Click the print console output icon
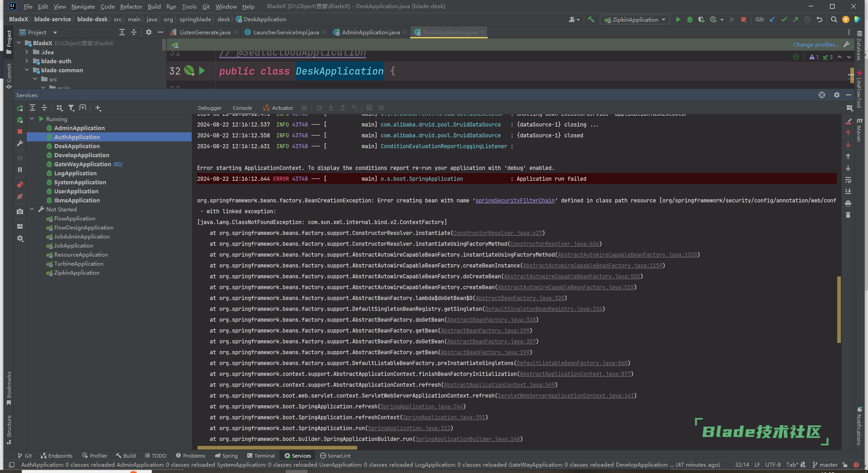868x473 pixels. click(848, 203)
